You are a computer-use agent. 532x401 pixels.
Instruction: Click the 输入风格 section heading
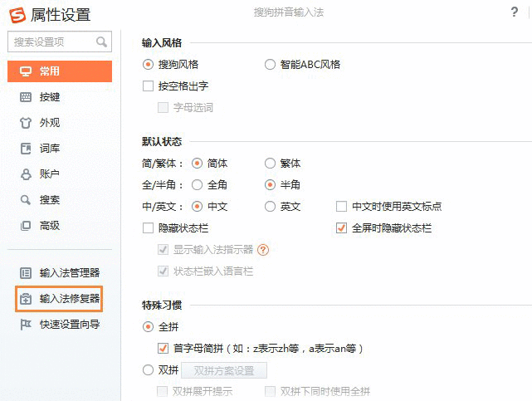(x=162, y=43)
